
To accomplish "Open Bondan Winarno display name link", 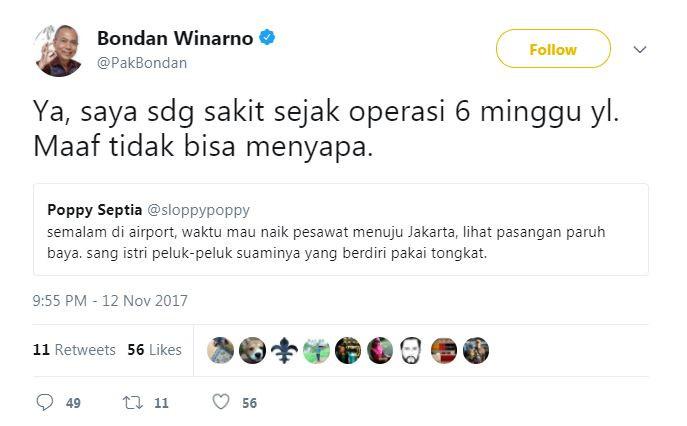I will pos(175,38).
